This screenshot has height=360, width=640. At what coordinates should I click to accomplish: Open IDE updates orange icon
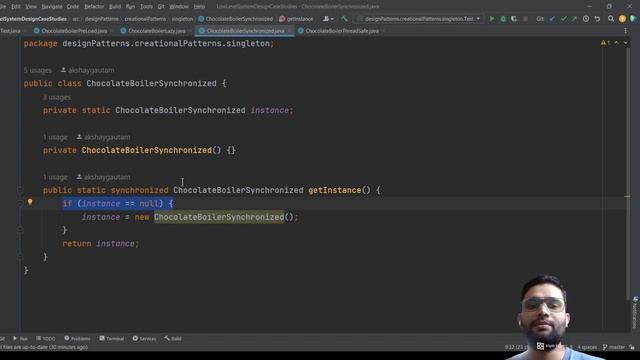[622, 19]
